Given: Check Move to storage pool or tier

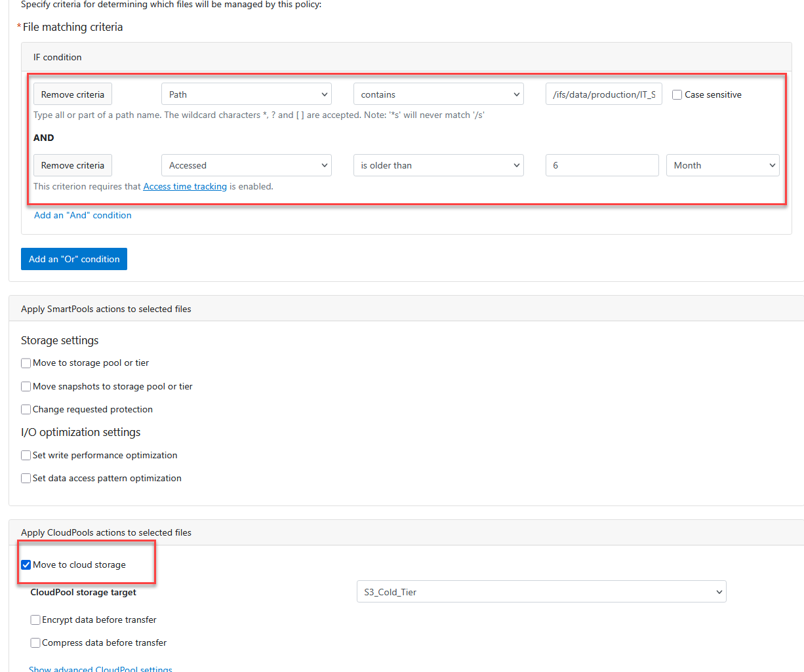Looking at the screenshot, I should [26, 363].
